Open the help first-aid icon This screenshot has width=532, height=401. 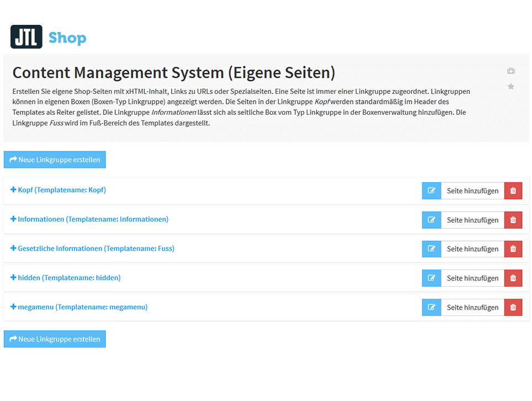click(x=510, y=70)
